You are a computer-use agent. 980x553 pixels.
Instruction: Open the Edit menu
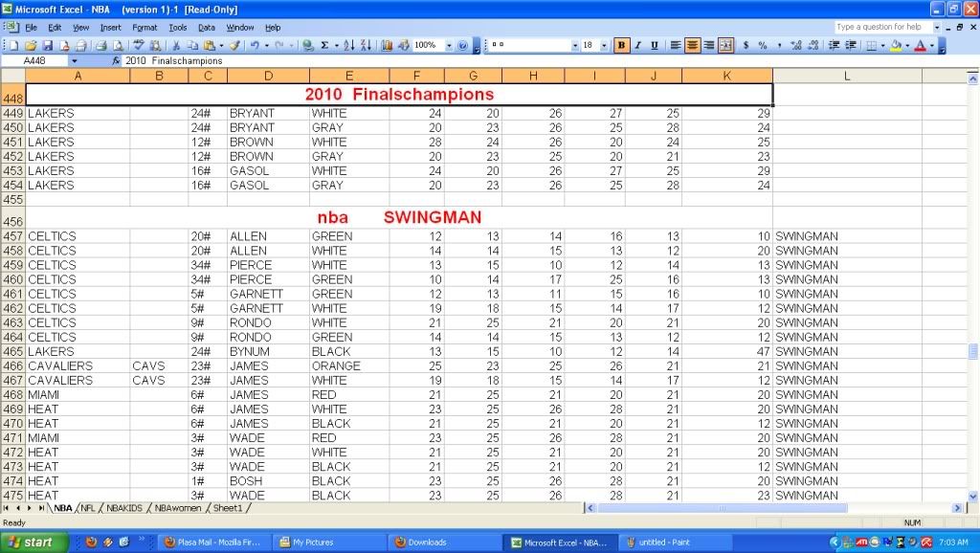pyautogui.click(x=55, y=28)
